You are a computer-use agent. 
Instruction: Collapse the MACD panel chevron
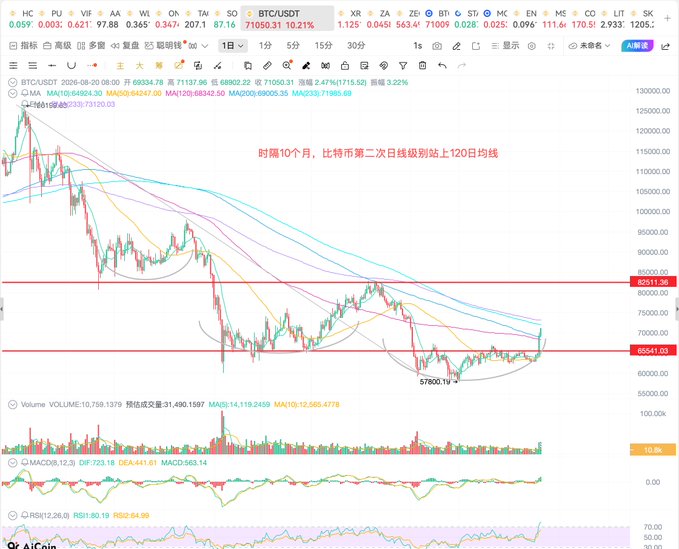13,462
